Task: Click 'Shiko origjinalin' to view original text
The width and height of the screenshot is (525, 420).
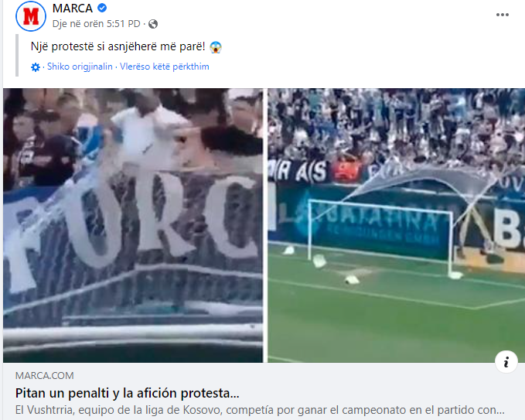Action: 80,67
